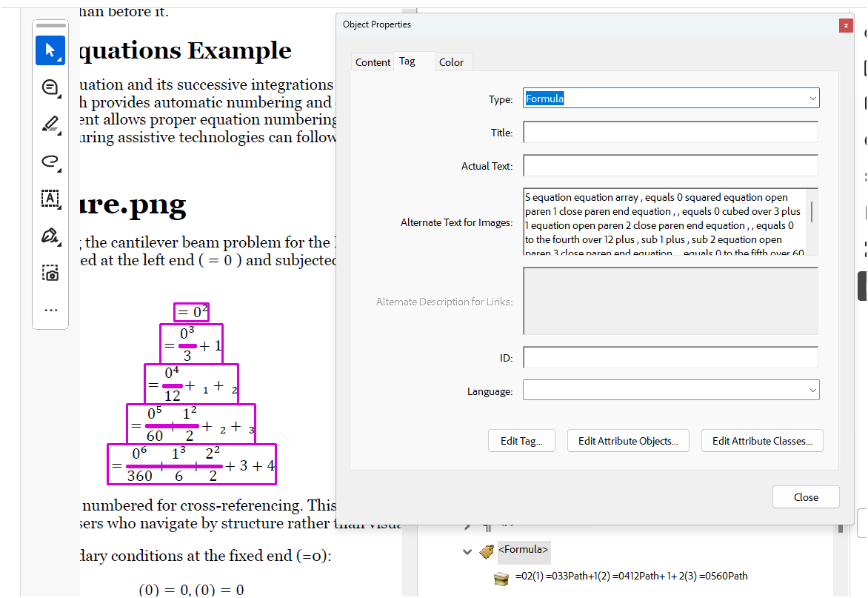Activate the Add text box tool

coord(50,199)
